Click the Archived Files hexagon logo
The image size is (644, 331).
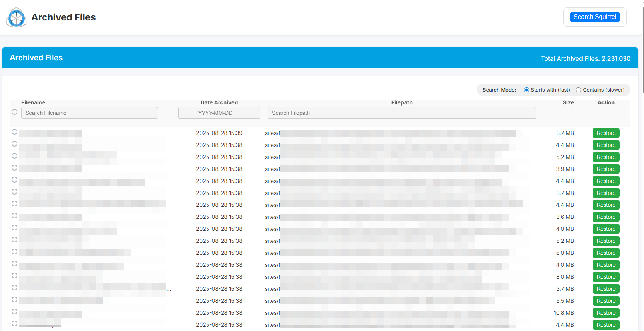click(x=16, y=17)
